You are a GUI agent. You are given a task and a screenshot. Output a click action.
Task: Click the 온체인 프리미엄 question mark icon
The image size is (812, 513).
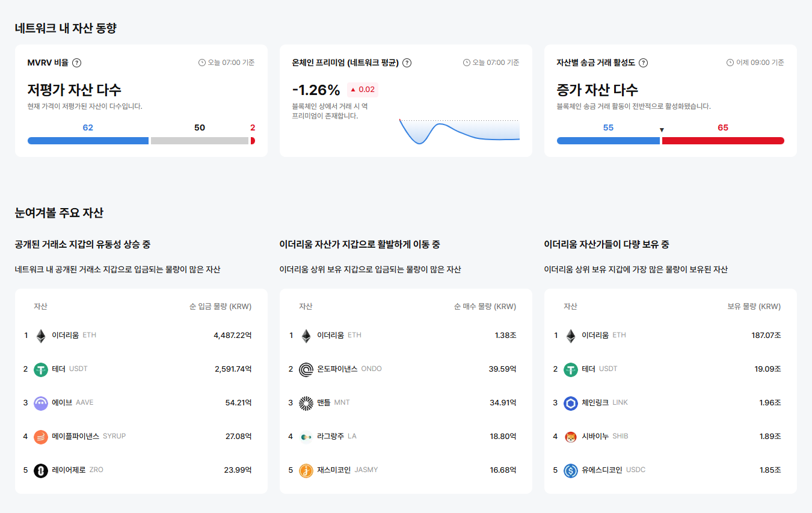pyautogui.click(x=407, y=63)
